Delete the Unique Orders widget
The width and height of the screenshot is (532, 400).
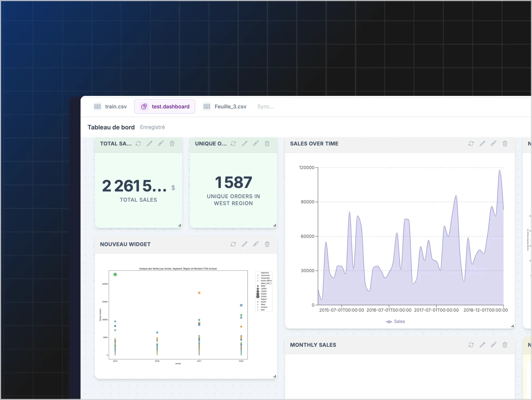click(x=267, y=144)
